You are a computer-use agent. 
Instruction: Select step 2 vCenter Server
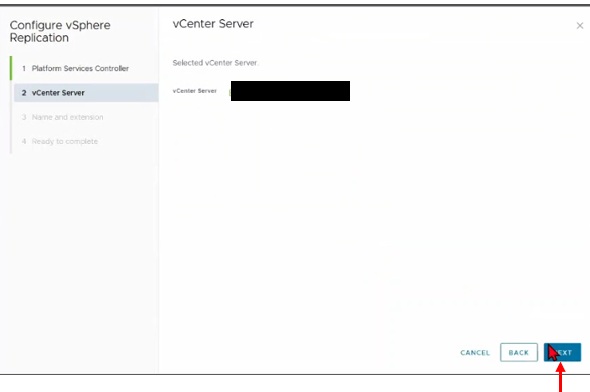[x=86, y=93]
